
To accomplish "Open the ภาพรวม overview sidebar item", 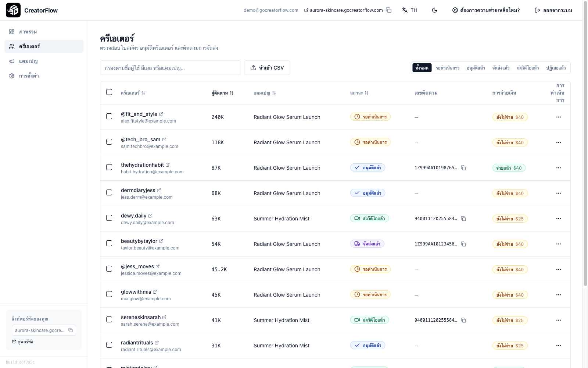I will pos(44,32).
